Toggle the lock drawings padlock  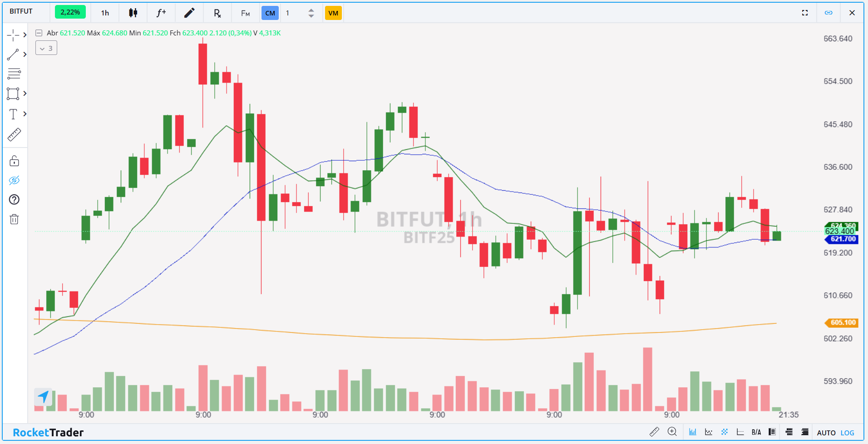(x=14, y=161)
